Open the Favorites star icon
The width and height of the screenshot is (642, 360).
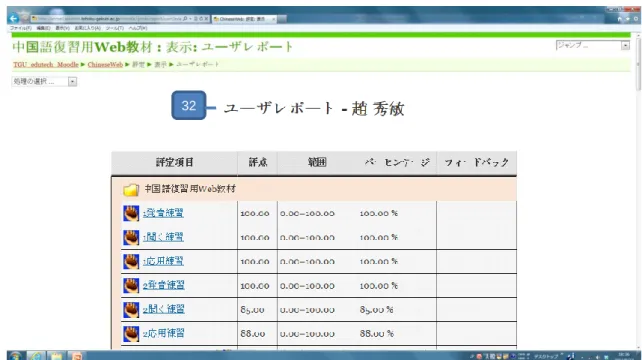[628, 19]
